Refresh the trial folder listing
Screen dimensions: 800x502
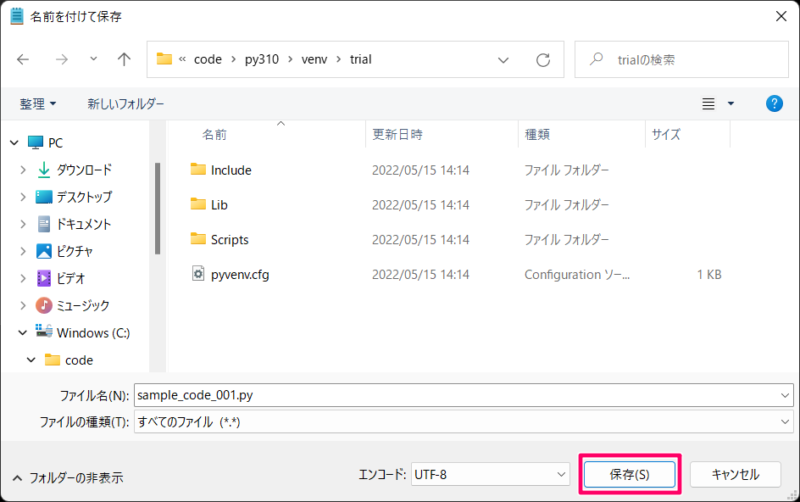(x=542, y=59)
